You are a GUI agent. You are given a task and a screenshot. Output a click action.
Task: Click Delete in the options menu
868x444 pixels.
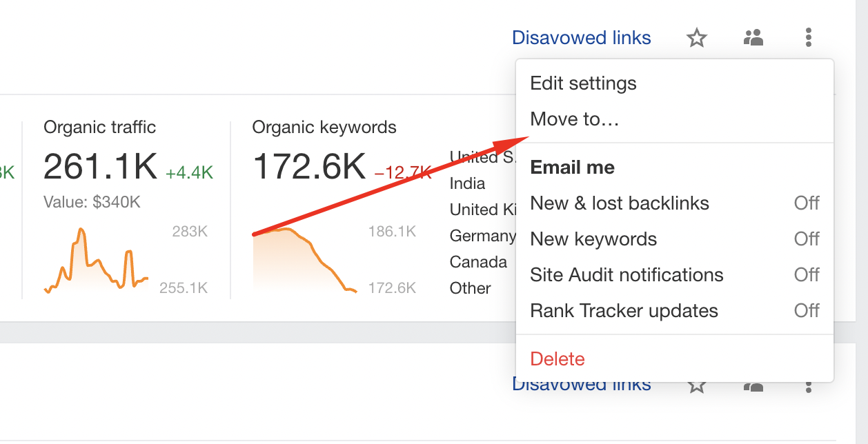point(558,359)
